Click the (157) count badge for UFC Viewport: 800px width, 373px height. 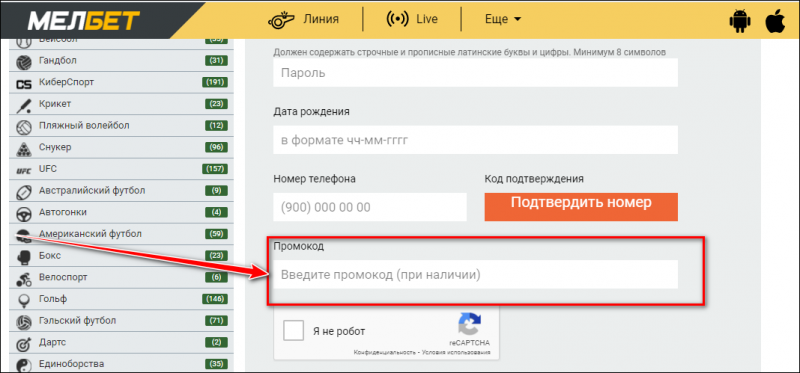tap(215, 169)
